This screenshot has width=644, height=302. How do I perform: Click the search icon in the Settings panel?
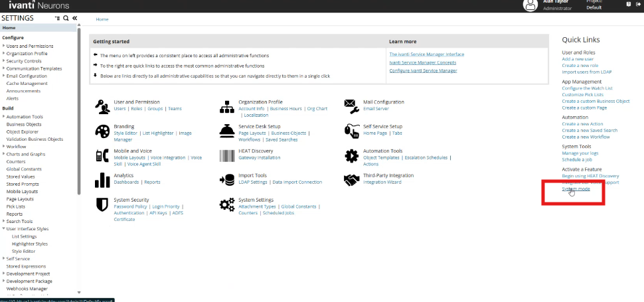tap(66, 19)
